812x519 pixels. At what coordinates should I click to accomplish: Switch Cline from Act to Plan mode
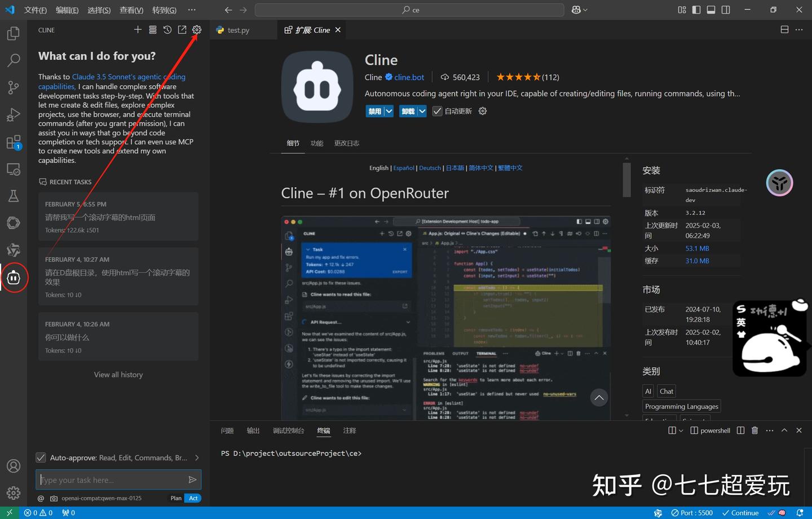pyautogui.click(x=175, y=498)
